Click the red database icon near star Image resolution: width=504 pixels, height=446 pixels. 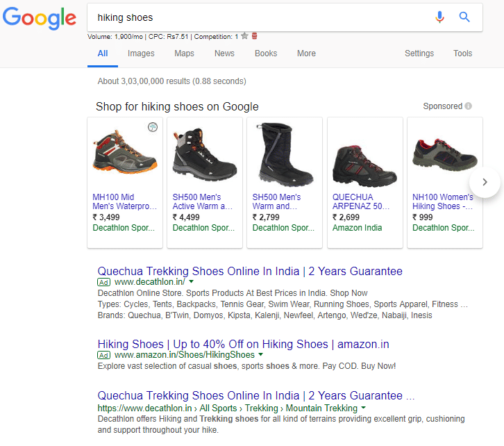point(254,35)
